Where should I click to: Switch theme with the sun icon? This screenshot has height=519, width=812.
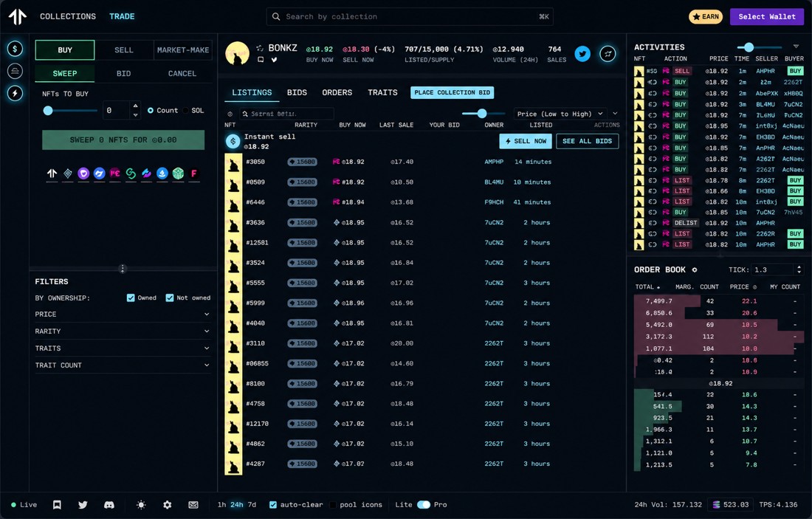tap(141, 504)
